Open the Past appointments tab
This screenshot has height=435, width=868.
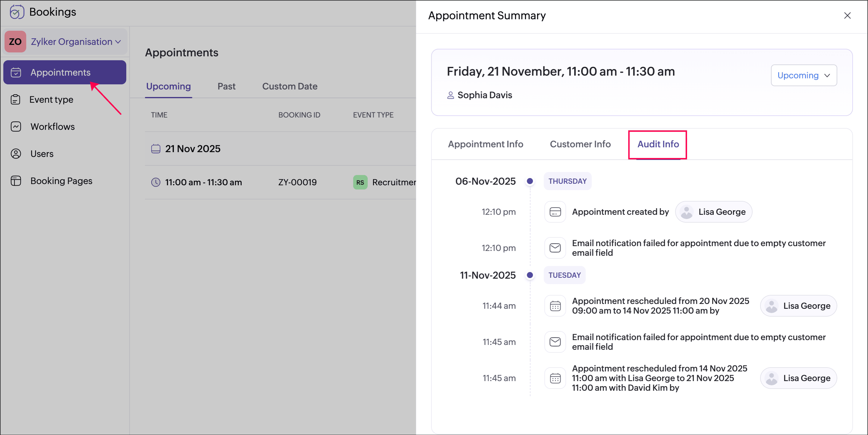tap(226, 86)
